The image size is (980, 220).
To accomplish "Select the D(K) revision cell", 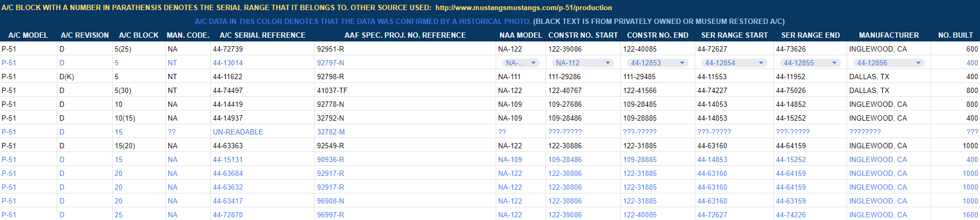I will pos(84,77).
